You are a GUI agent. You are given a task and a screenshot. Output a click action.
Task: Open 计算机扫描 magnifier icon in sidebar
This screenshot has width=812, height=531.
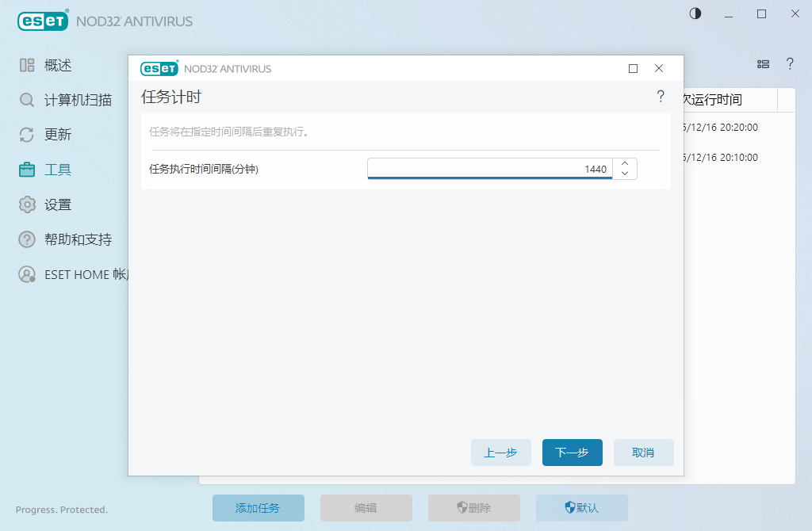point(27,100)
